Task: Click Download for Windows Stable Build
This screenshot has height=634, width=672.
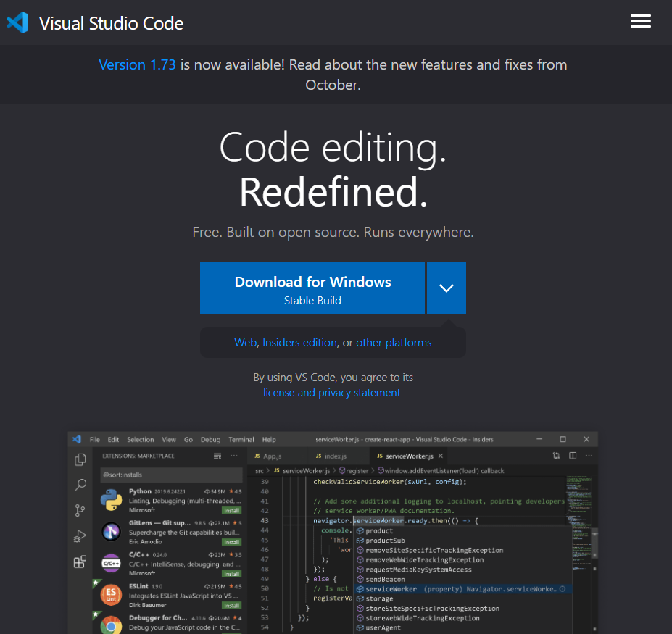Action: coord(312,288)
